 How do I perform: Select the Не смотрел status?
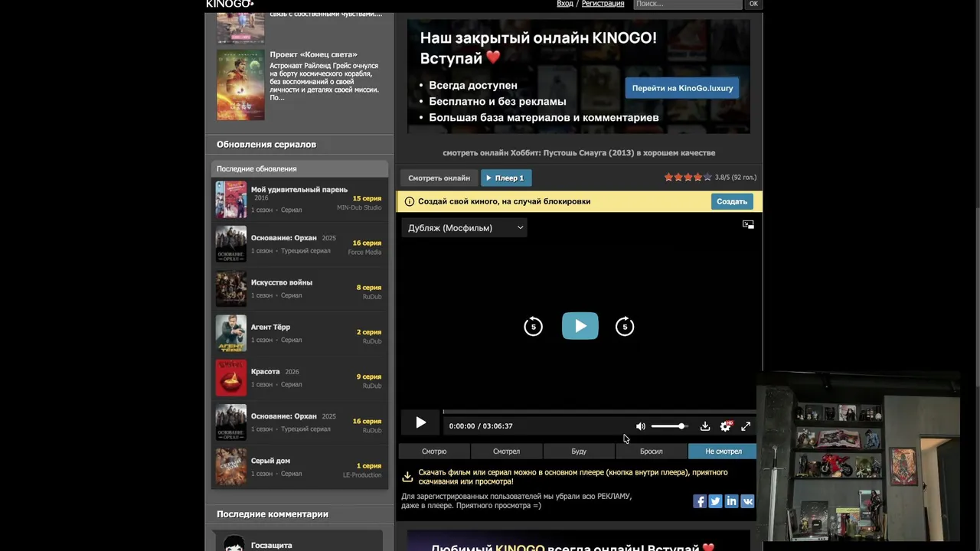723,452
